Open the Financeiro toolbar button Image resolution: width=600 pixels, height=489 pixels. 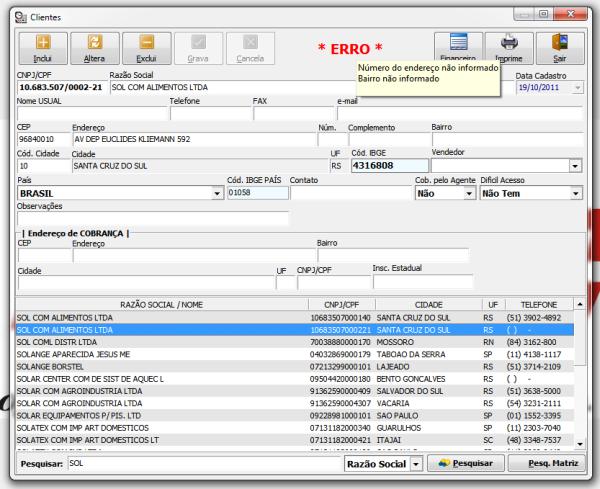tap(458, 49)
